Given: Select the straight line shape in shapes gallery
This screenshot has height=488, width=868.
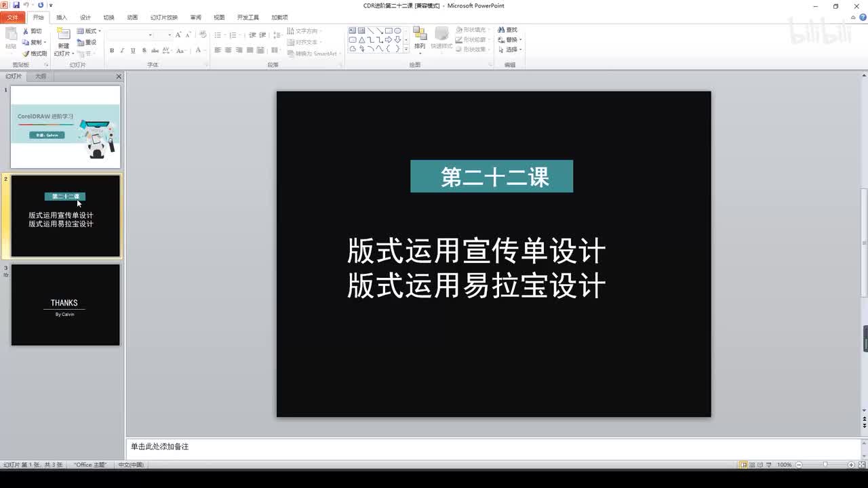Looking at the screenshot, I should coord(370,30).
